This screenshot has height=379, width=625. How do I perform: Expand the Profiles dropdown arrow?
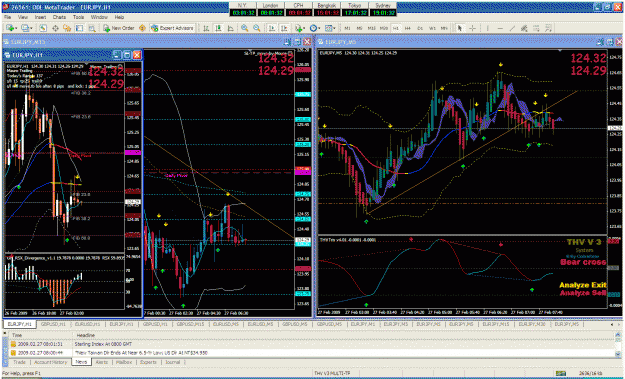(x=31, y=28)
